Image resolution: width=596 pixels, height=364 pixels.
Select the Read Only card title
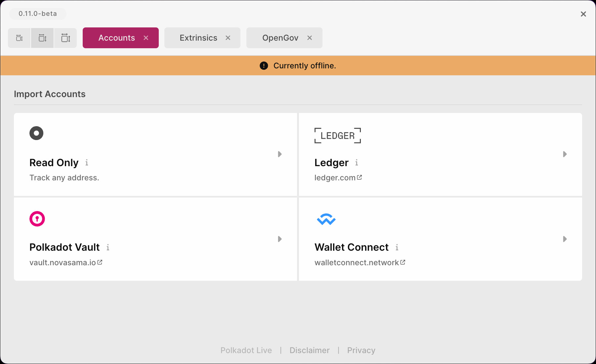[x=54, y=163]
